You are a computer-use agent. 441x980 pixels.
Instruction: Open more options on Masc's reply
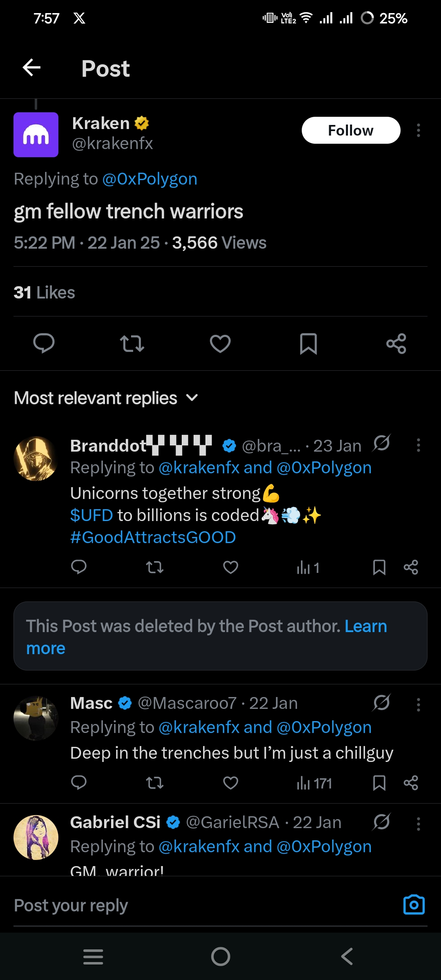(x=418, y=705)
